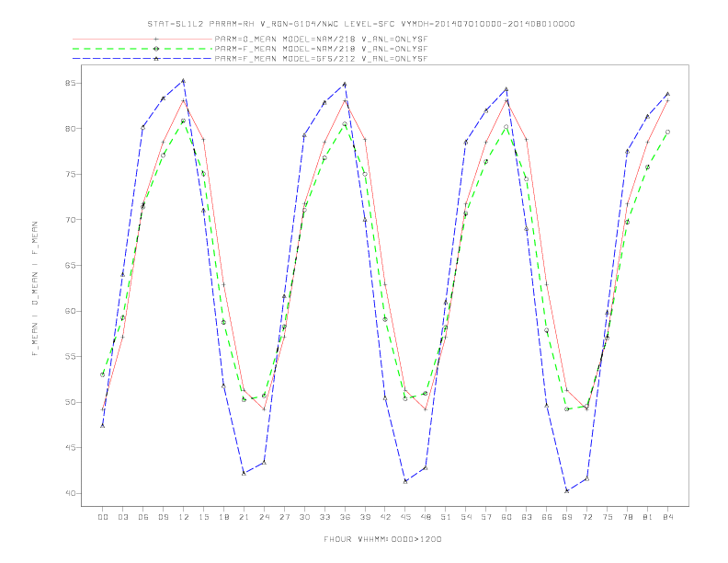Select the F_MEAN NAM/218 legend label

321,49
